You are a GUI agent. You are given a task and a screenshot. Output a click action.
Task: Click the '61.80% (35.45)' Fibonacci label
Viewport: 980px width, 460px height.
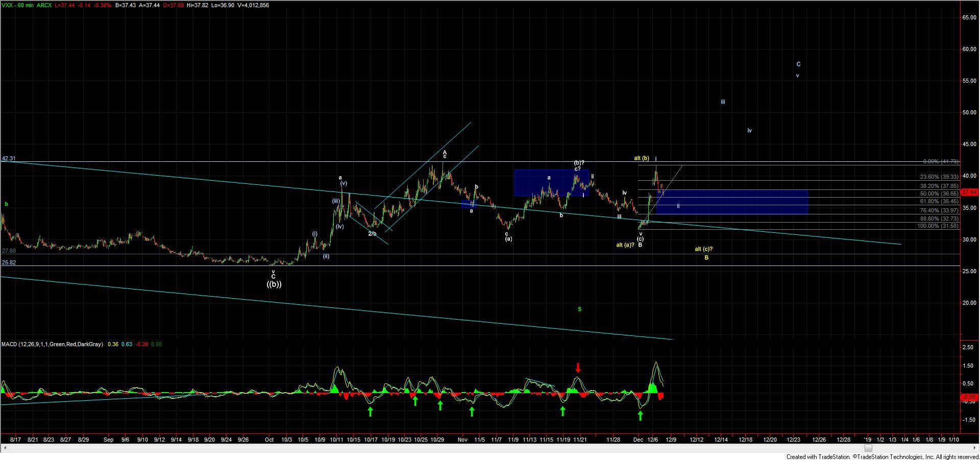point(939,202)
